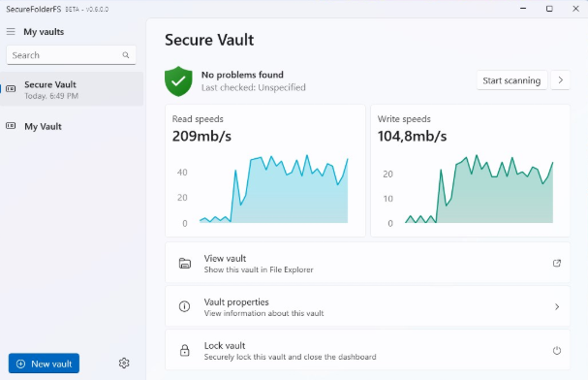Click the My Vault list item icon
Screen dimensions: 588x380
11,126
